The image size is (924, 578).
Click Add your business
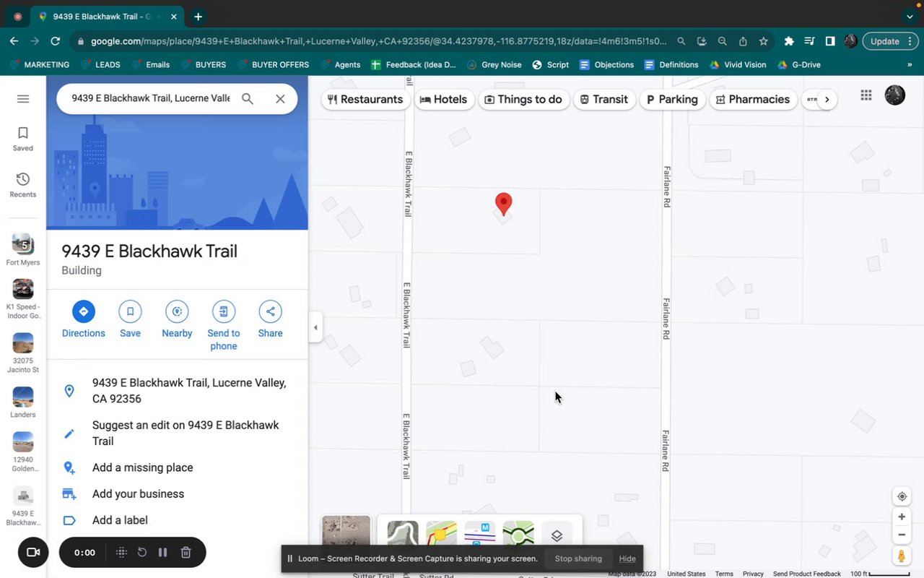178,493
